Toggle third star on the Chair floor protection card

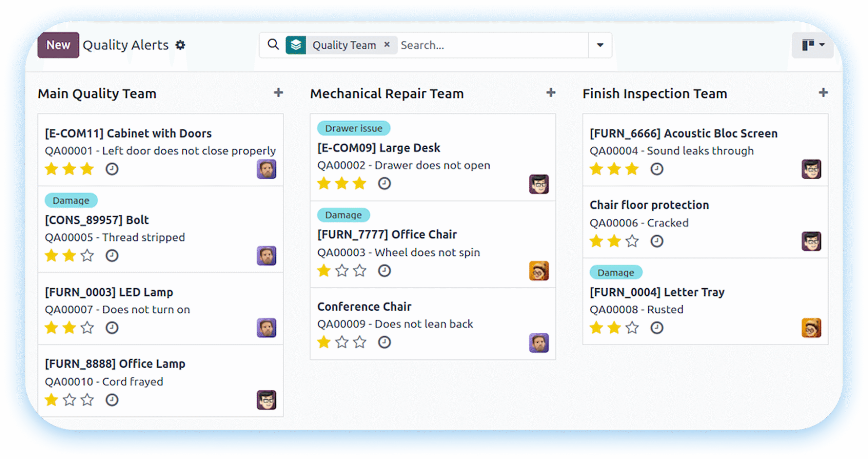click(632, 242)
